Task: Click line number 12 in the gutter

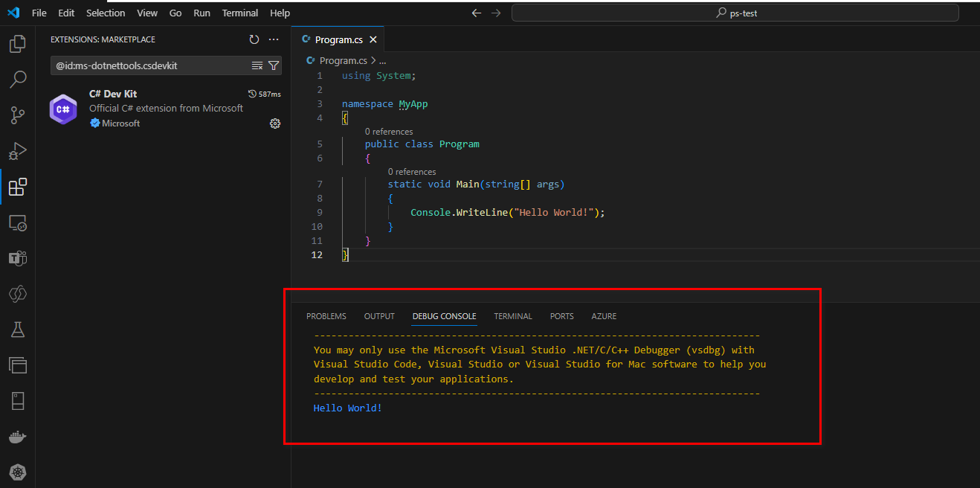Action: coord(317,255)
